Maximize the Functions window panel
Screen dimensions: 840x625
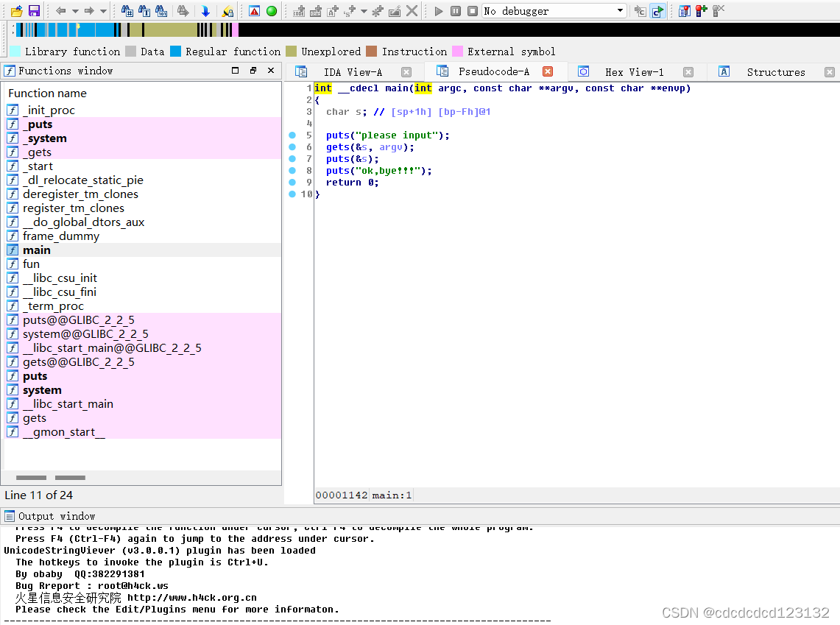(x=235, y=70)
